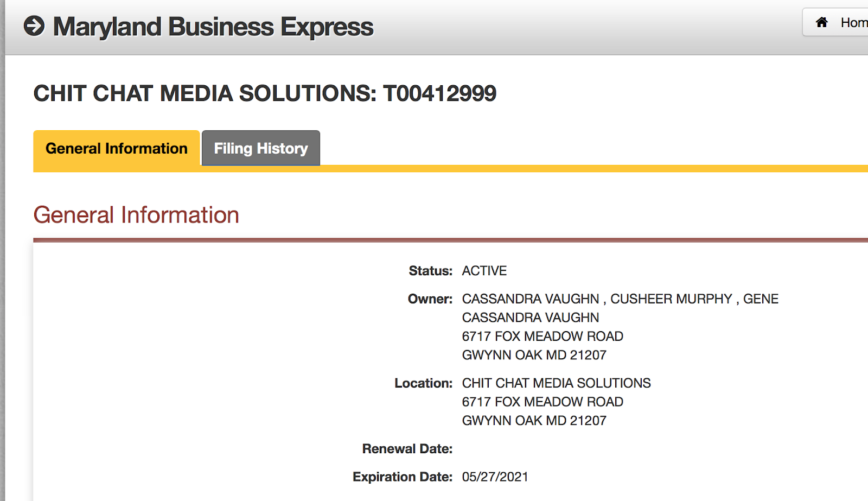Click the Status label
The width and height of the screenshot is (868, 501).
pos(430,271)
